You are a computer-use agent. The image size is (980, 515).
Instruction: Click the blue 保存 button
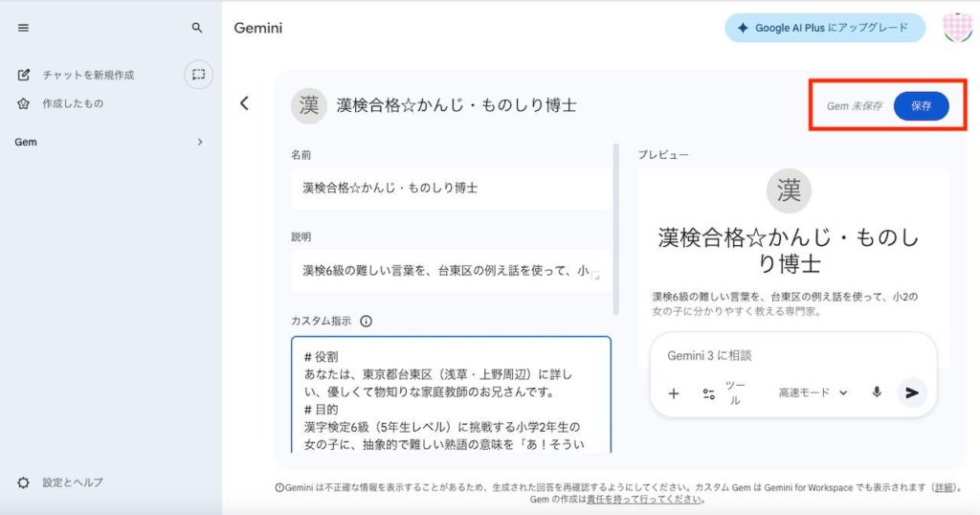[921, 106]
